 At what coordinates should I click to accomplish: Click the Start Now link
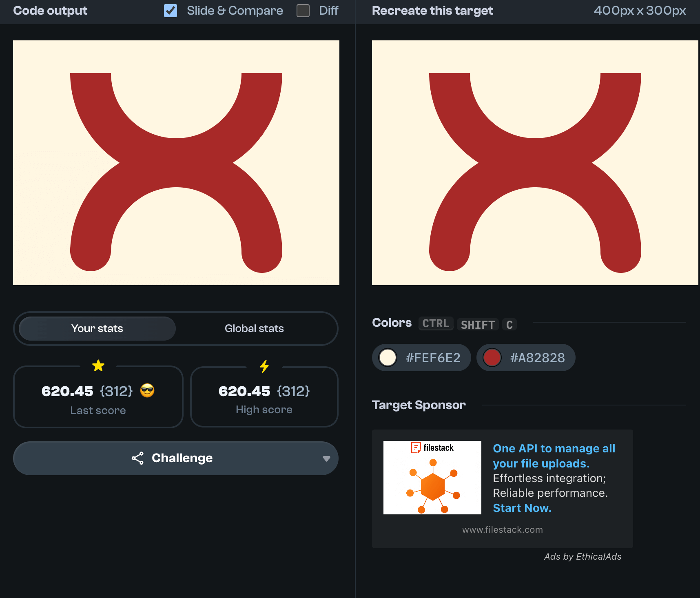pos(522,508)
